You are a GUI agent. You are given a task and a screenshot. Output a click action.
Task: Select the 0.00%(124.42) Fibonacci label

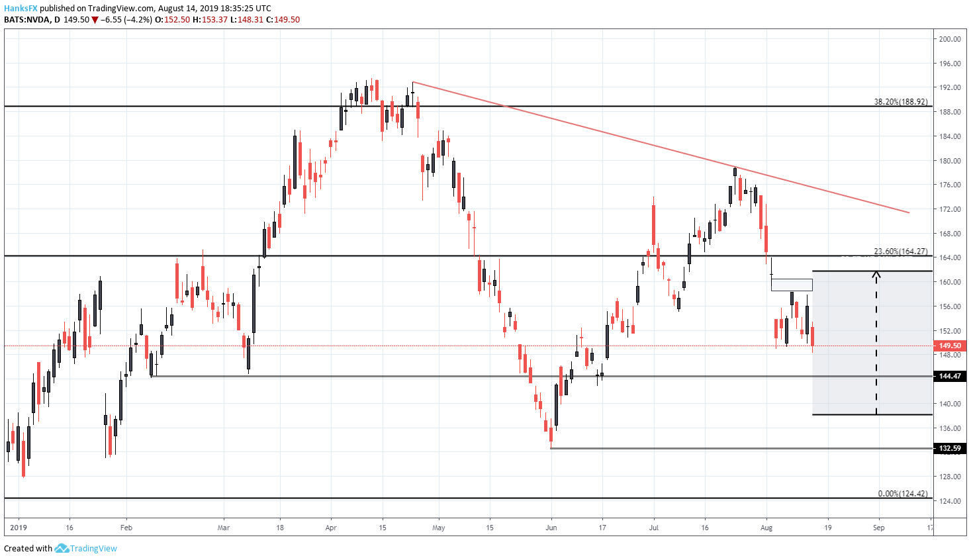click(903, 494)
